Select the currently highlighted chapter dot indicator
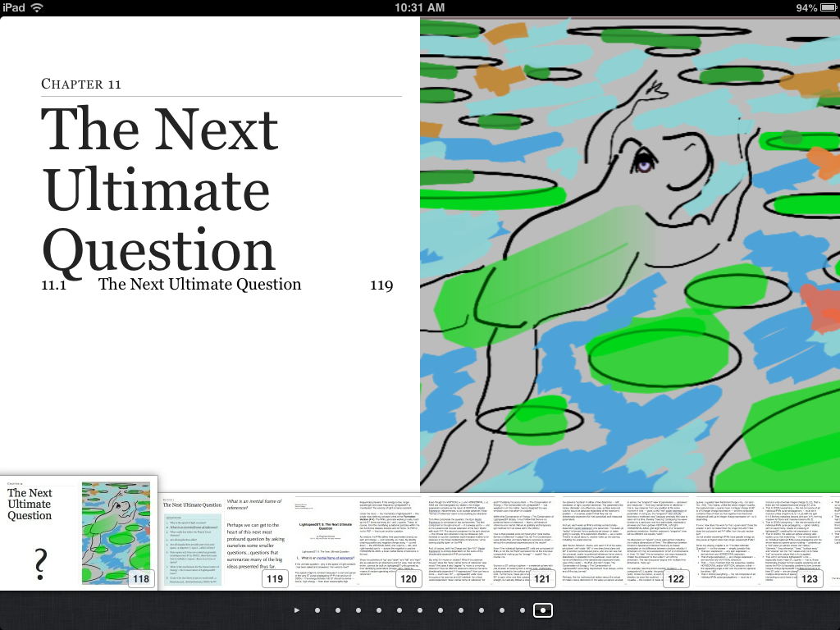The image size is (840, 630). click(542, 610)
